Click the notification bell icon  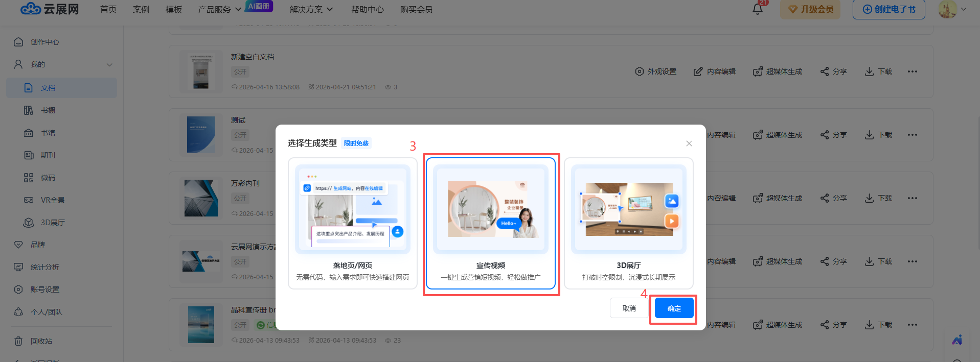pyautogui.click(x=757, y=9)
